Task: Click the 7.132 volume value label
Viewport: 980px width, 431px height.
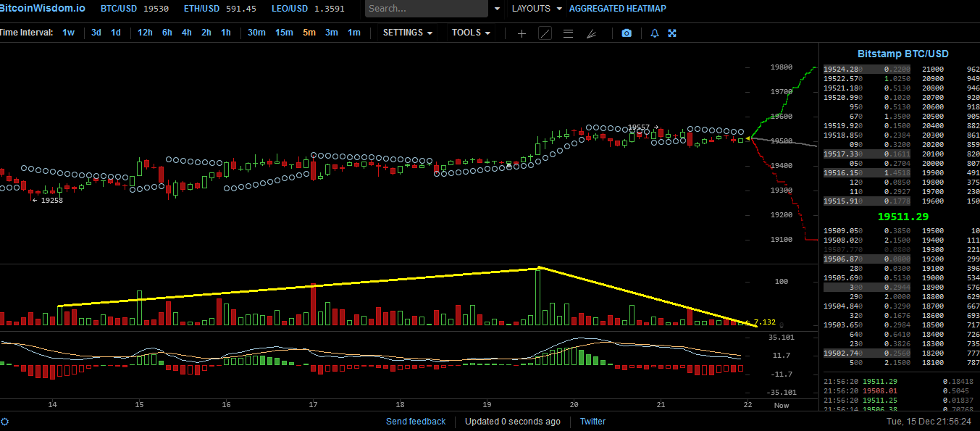Action: pyautogui.click(x=764, y=322)
